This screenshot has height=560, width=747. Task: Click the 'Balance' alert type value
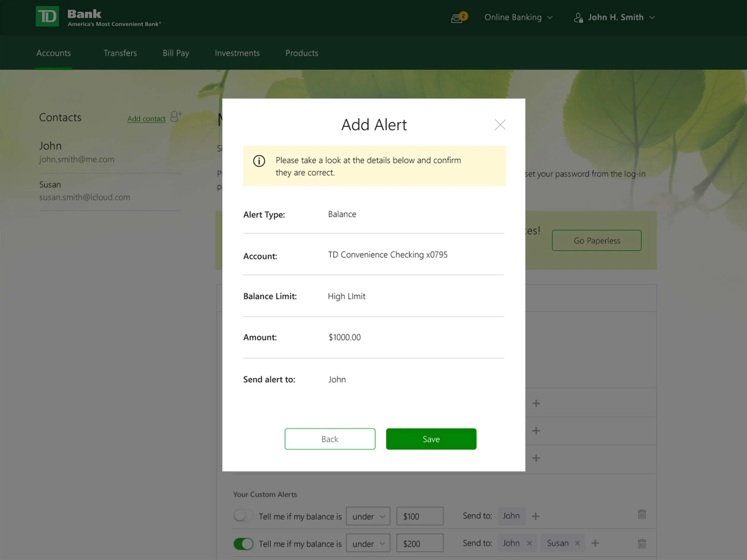342,214
